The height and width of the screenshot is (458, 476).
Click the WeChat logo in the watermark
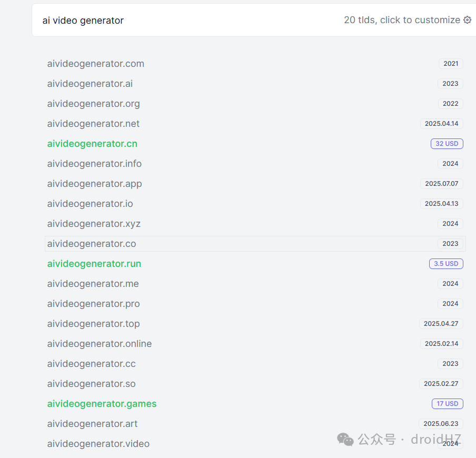click(x=345, y=439)
